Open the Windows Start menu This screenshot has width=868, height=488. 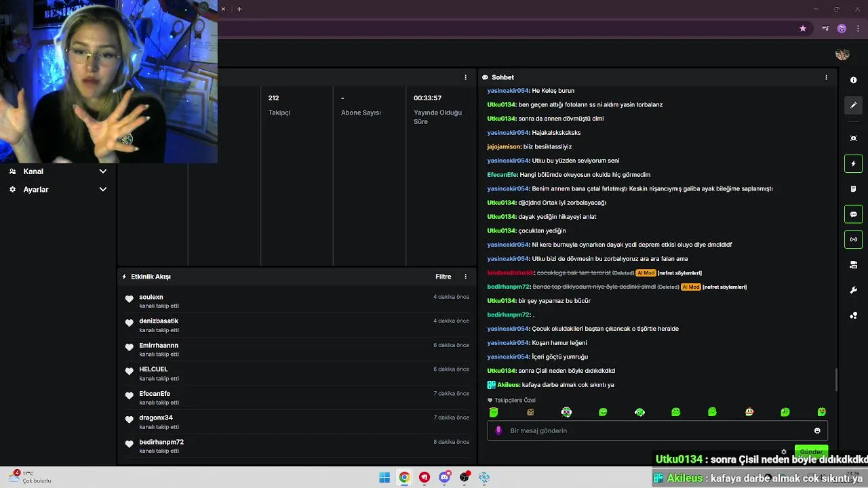[x=384, y=478]
